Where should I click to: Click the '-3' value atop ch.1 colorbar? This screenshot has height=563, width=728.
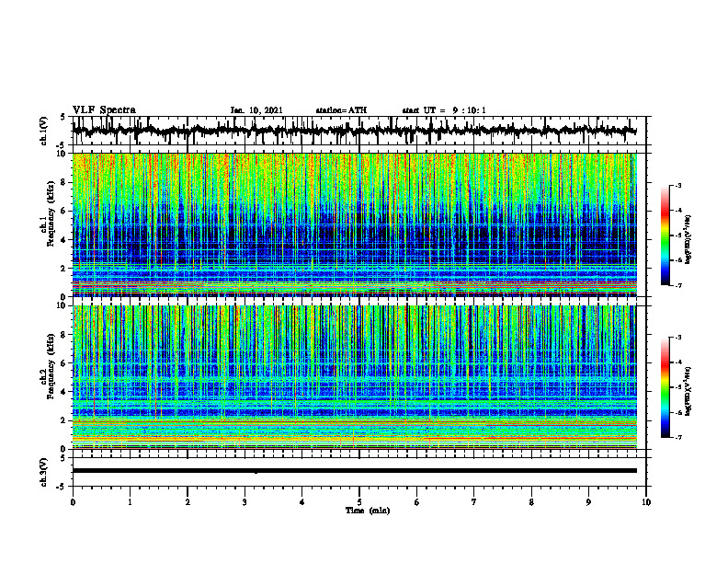(x=677, y=185)
